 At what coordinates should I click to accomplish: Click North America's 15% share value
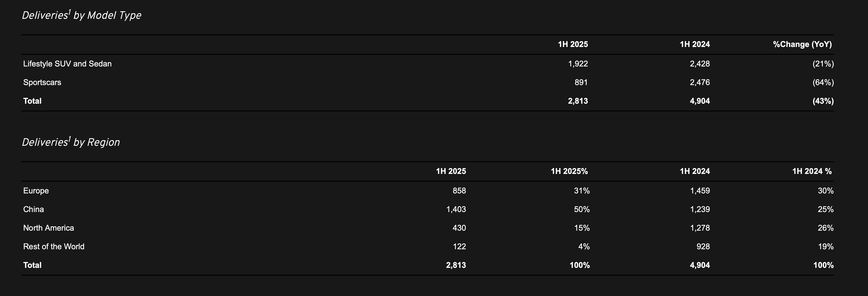tap(582, 228)
